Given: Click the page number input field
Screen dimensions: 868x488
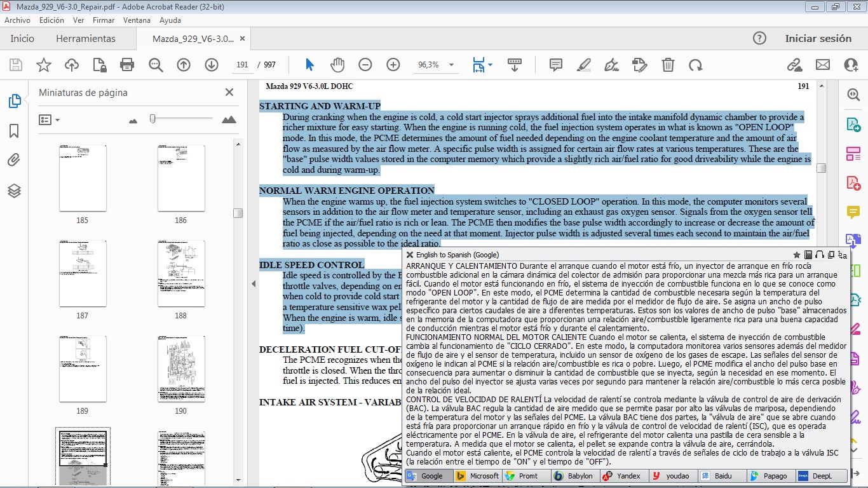Looking at the screenshot, I should coord(241,65).
